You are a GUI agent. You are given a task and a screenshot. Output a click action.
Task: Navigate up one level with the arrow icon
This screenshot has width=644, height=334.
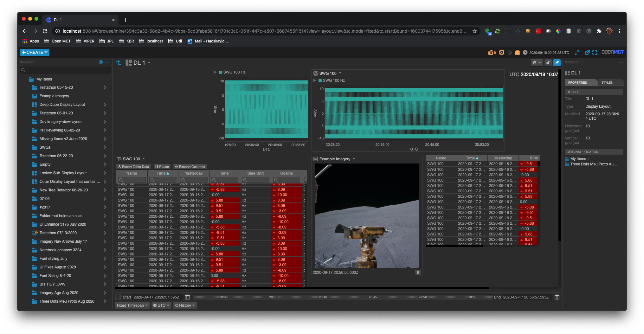click(119, 63)
